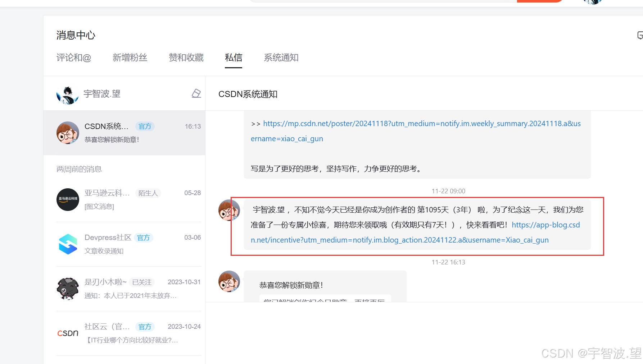Click the 16:13 time on CSDN系统通知 row
The image size is (643, 364).
pos(193,126)
